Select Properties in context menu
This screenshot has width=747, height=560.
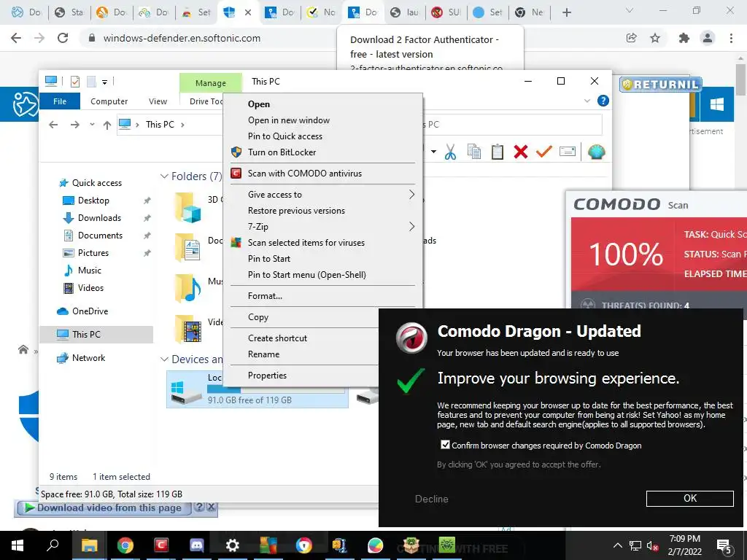point(267,376)
